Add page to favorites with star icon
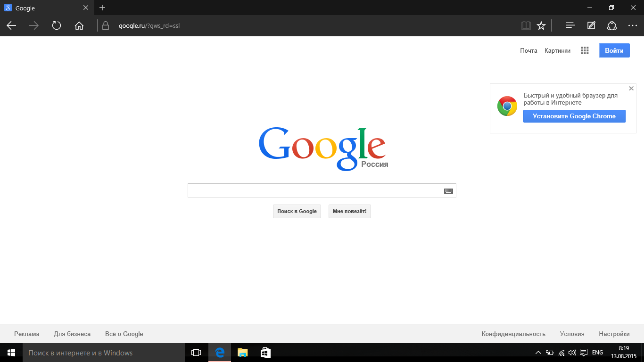Screen dimensions: 644x362 tap(541, 26)
